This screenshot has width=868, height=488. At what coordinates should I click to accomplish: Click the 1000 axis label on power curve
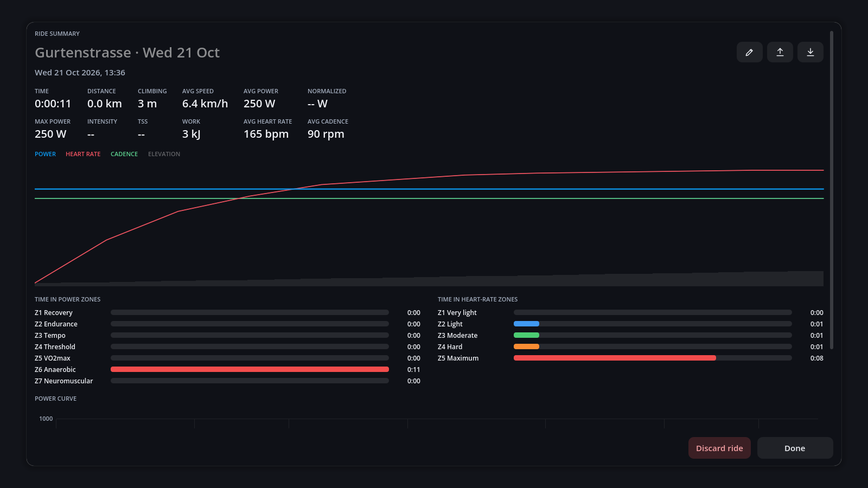pos(46,419)
